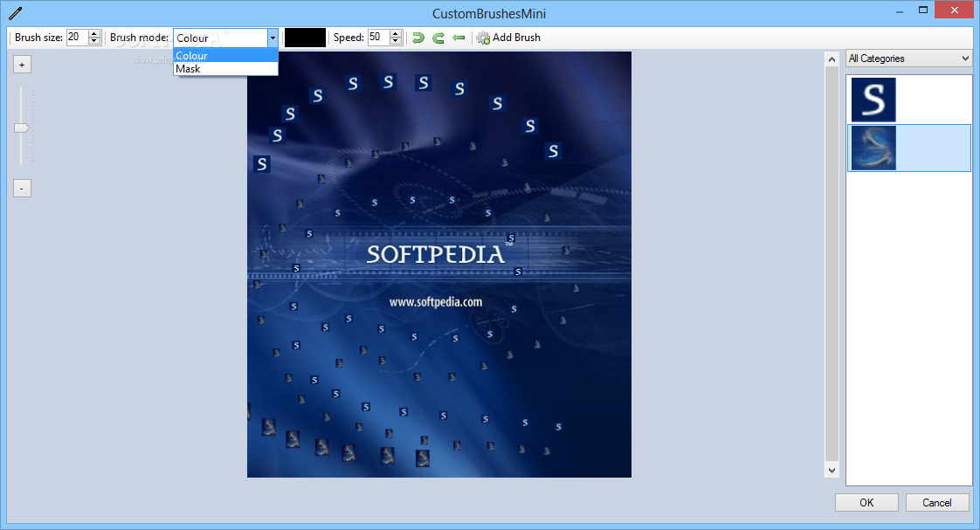Click the Brush size input field
The width and height of the screenshot is (980, 530).
[x=78, y=38]
